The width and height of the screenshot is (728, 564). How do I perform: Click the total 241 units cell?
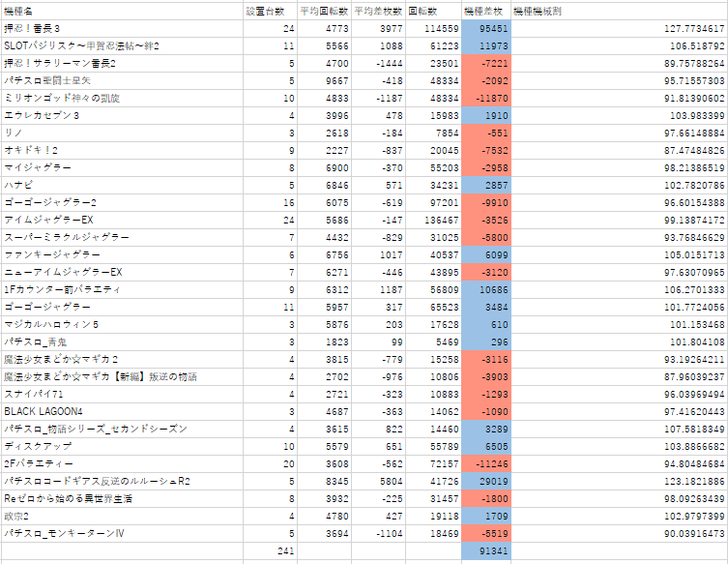[270, 551]
